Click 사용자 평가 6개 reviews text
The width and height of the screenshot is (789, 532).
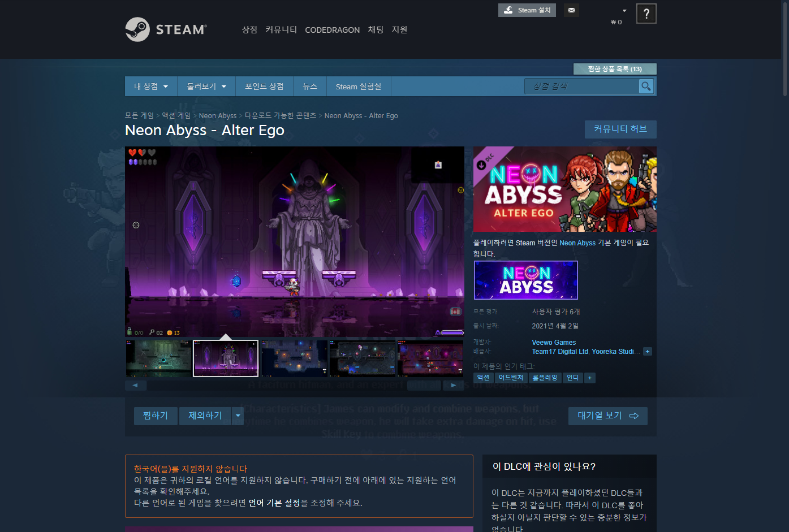point(556,312)
